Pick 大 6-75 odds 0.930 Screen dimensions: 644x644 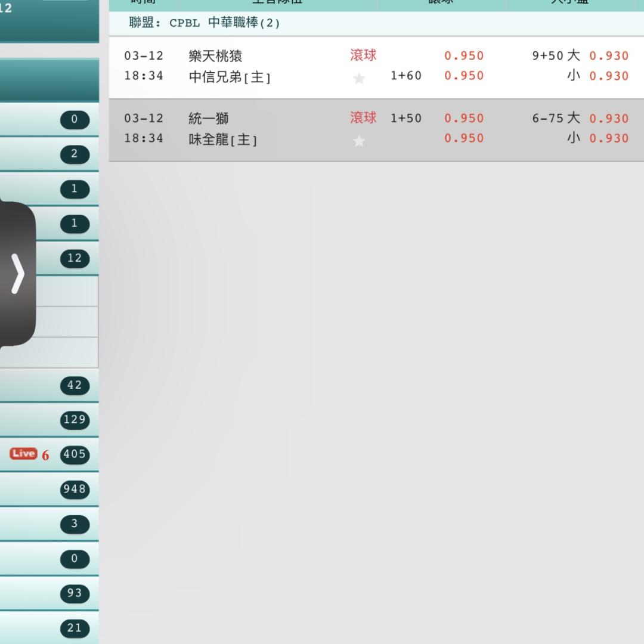609,118
